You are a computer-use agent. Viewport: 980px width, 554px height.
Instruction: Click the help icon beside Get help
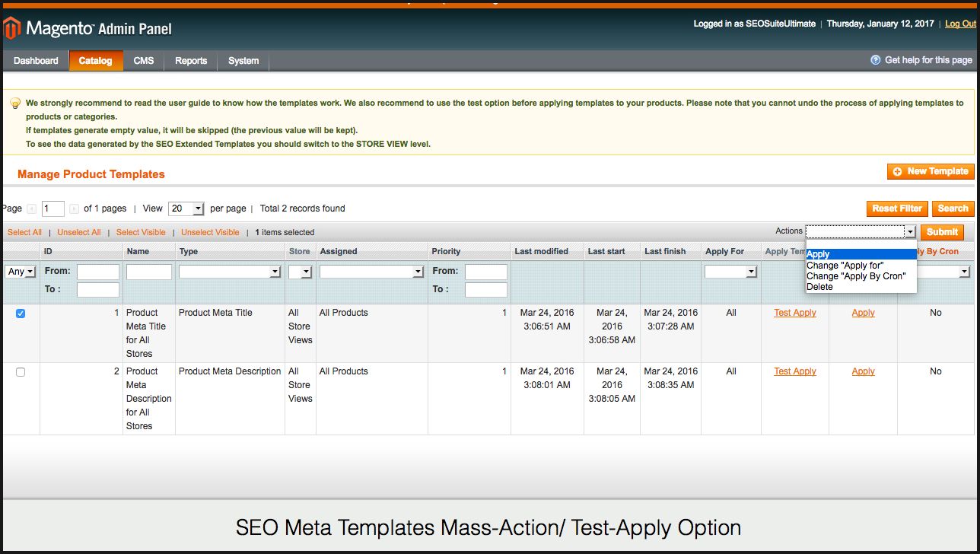pos(875,60)
